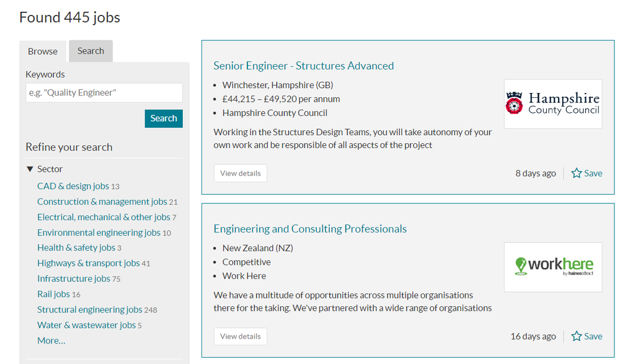Open Senior Engineer - Structures Advanced listing
This screenshot has height=364, width=620.
(x=303, y=66)
